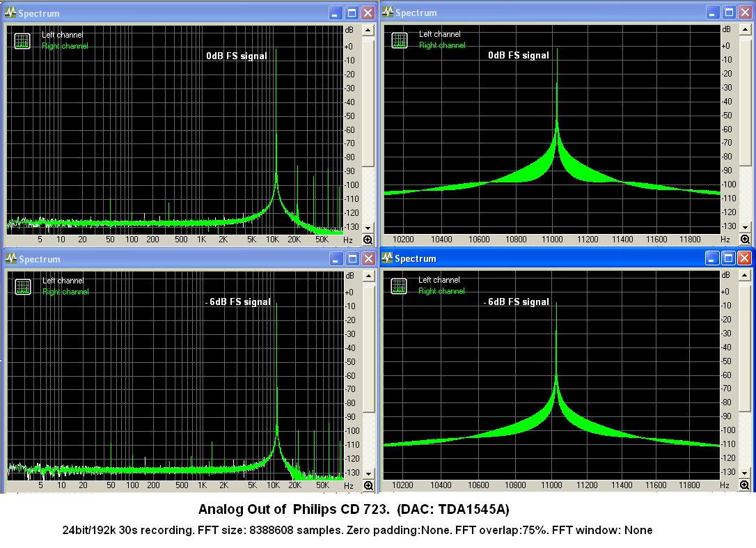756x548 pixels.
Task: Minimize the top-right Spectrum window
Action: pyautogui.click(x=713, y=13)
